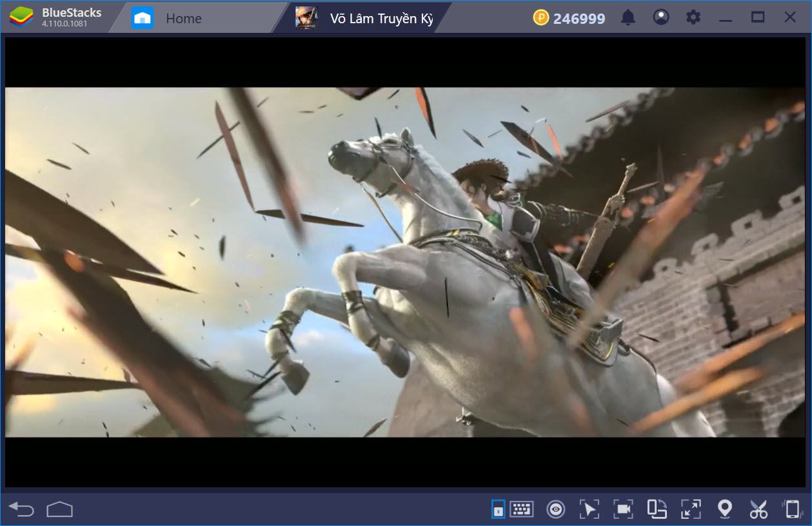This screenshot has width=812, height=526.
Task: Click the mouse cursor lock icon
Action: point(589,509)
